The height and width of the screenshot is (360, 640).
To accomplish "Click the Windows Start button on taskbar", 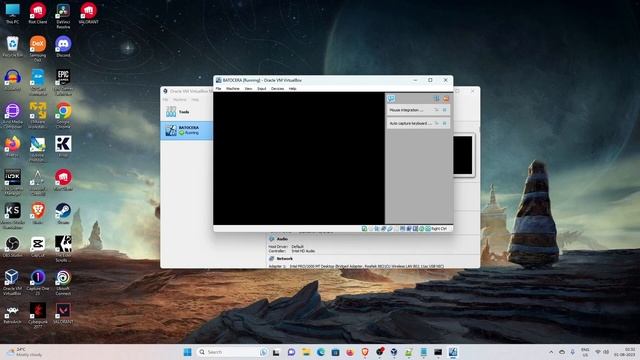I will [x=188, y=352].
